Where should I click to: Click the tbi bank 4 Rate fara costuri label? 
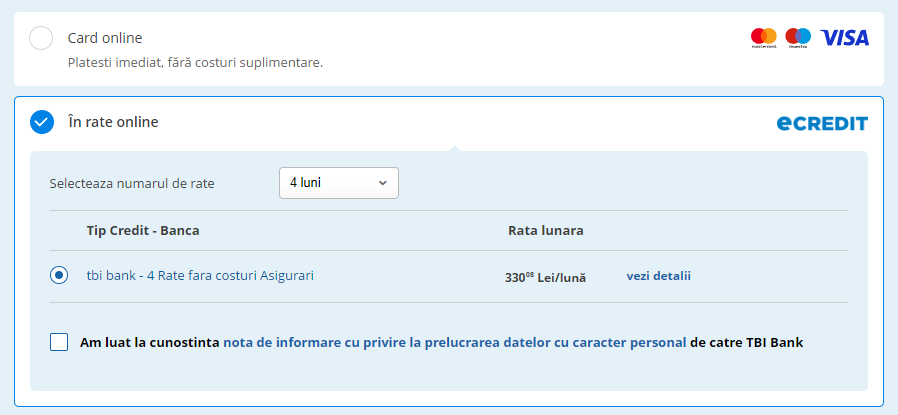tap(200, 275)
